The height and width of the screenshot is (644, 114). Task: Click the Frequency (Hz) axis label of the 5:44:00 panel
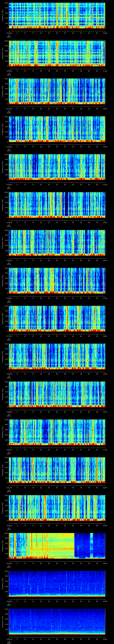coord(3,584)
